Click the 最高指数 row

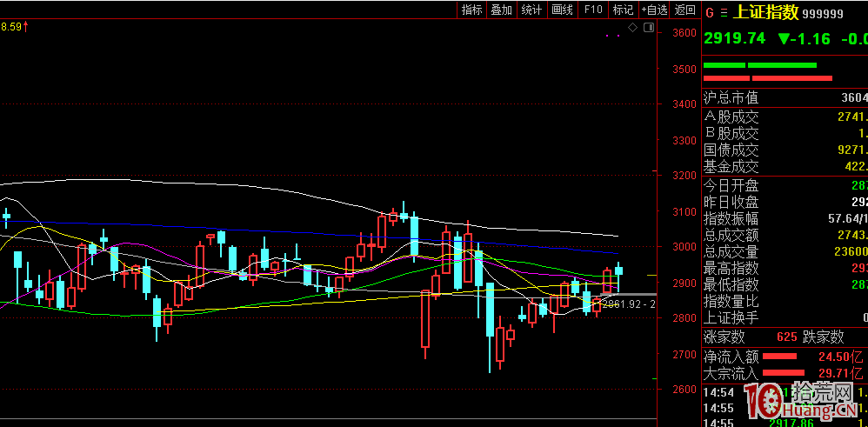785,268
